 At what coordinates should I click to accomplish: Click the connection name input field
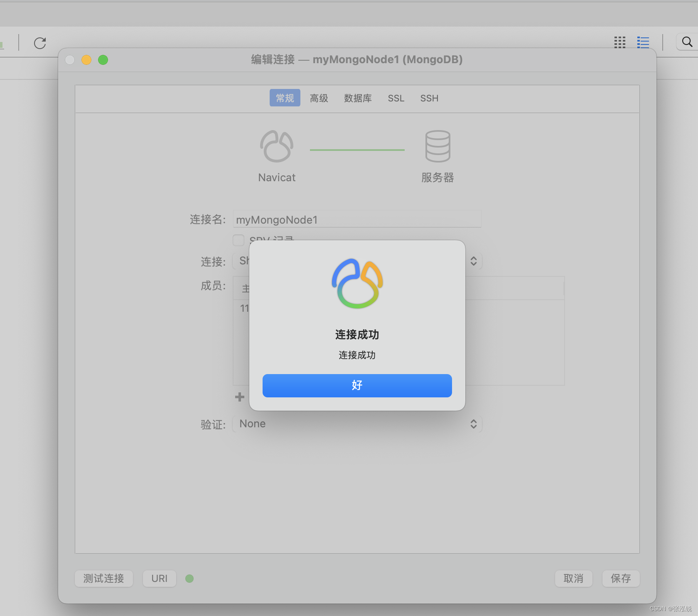click(x=357, y=219)
